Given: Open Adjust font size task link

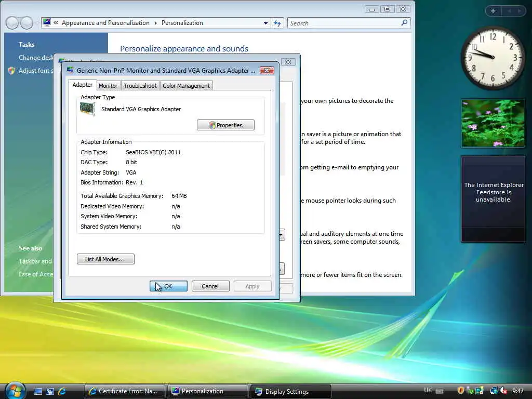Looking at the screenshot, I should tap(36, 71).
